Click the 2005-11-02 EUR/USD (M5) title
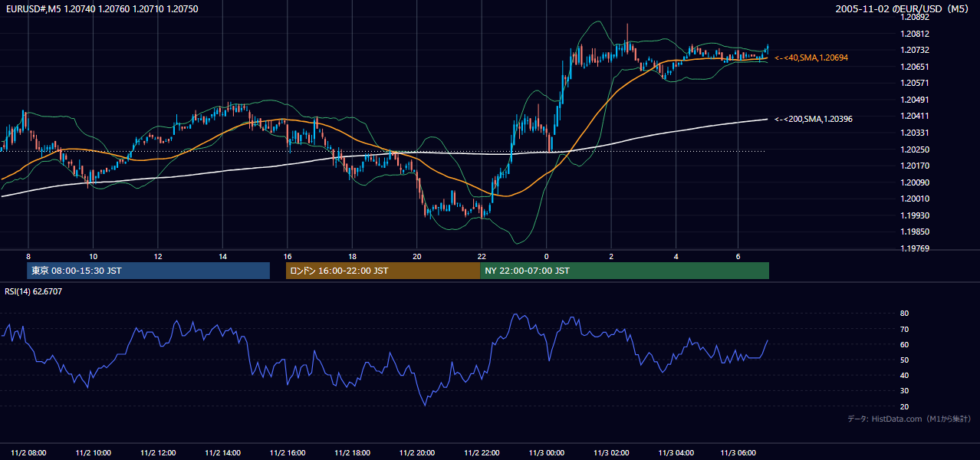 pyautogui.click(x=903, y=8)
